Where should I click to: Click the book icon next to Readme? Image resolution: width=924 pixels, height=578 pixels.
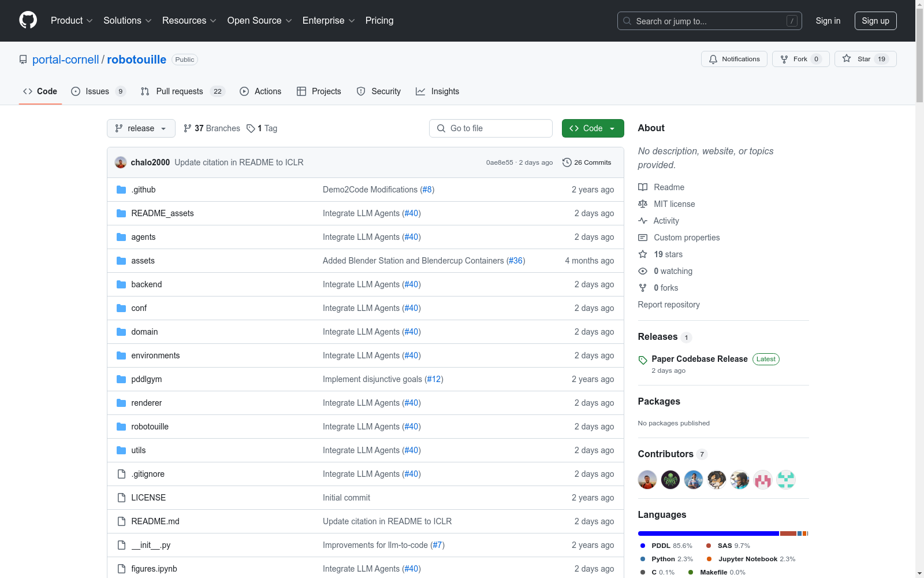[x=643, y=187]
